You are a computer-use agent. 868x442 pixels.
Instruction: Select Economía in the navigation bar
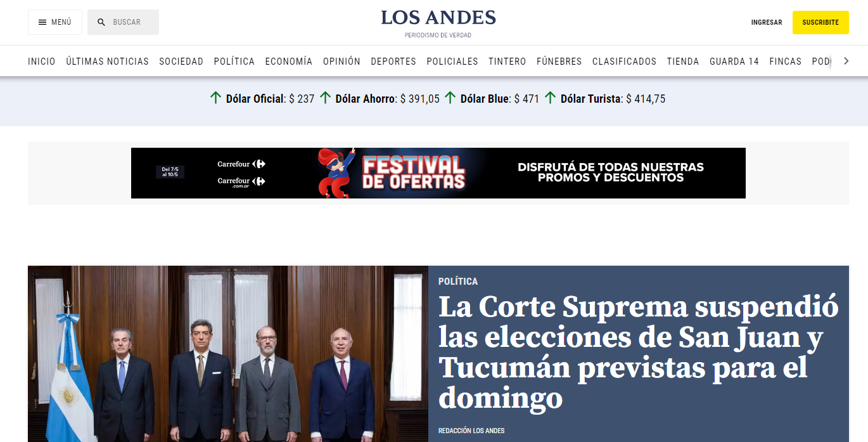[289, 62]
